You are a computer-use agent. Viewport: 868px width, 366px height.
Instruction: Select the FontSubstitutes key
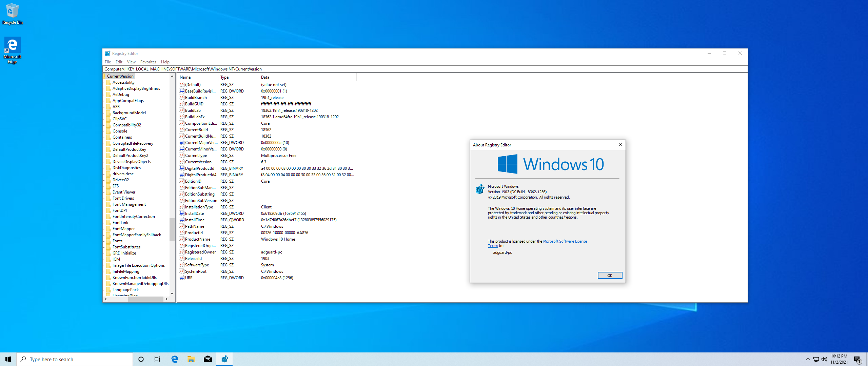(126, 247)
